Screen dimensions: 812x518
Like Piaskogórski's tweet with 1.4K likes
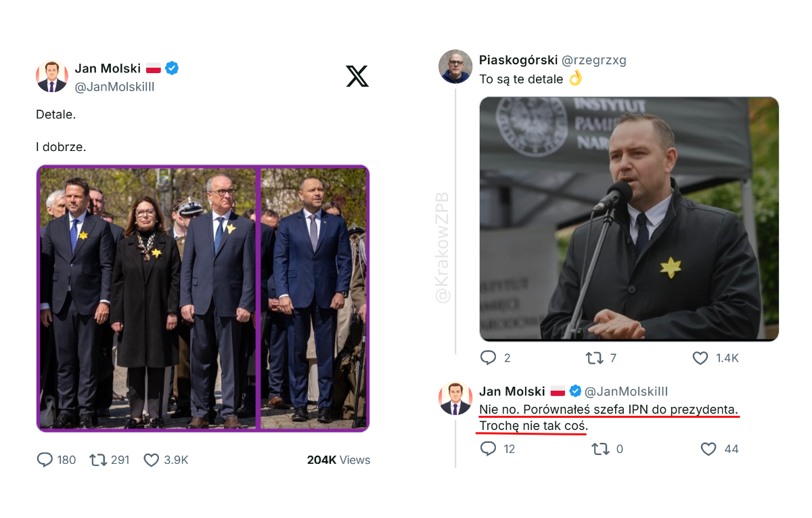click(x=700, y=358)
